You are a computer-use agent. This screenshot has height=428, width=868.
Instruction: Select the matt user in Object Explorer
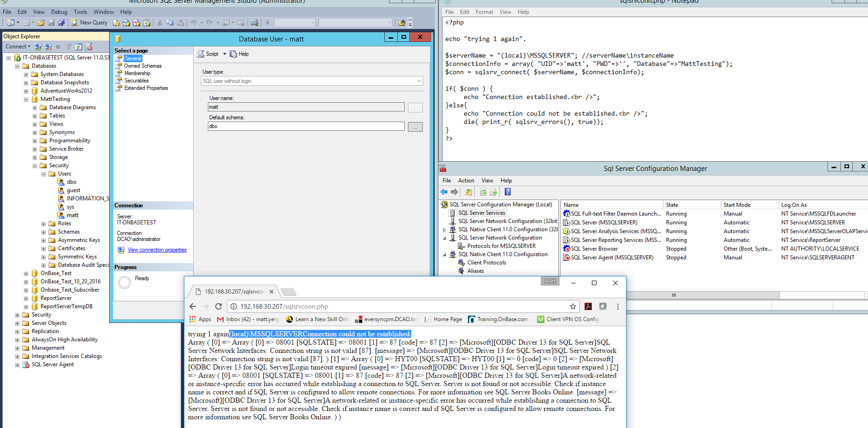[72, 215]
